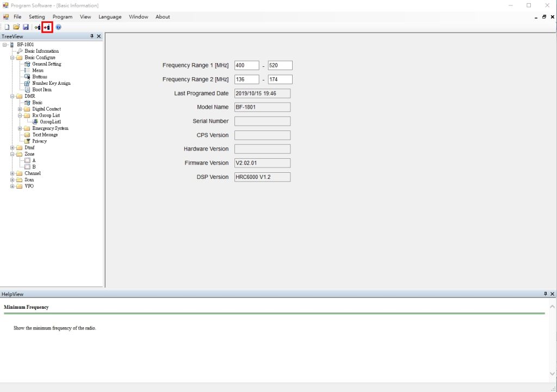Close the HelpView panel
This screenshot has width=557, height=392.
pos(553,294)
